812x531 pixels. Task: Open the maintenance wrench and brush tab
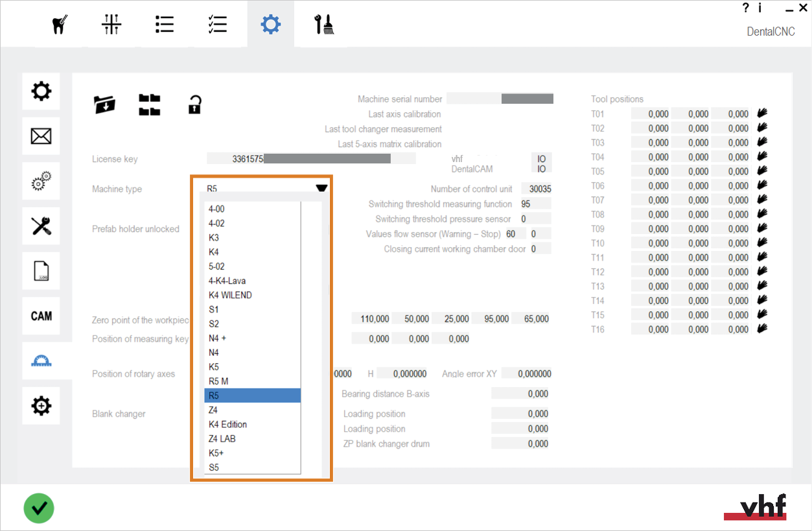[323, 25]
